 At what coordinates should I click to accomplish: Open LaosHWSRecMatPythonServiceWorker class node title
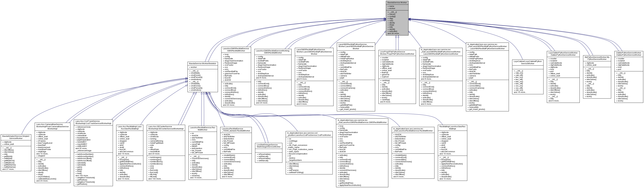356,46
